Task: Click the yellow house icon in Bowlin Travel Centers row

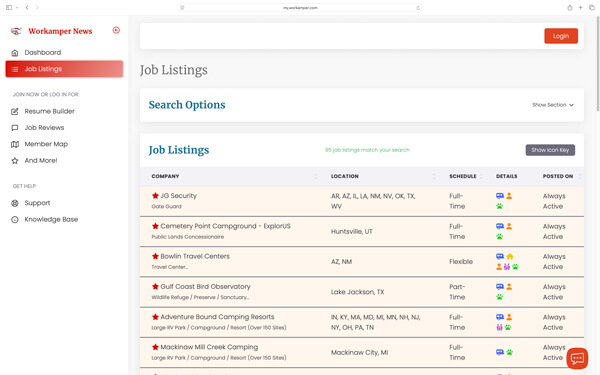Action: click(510, 256)
